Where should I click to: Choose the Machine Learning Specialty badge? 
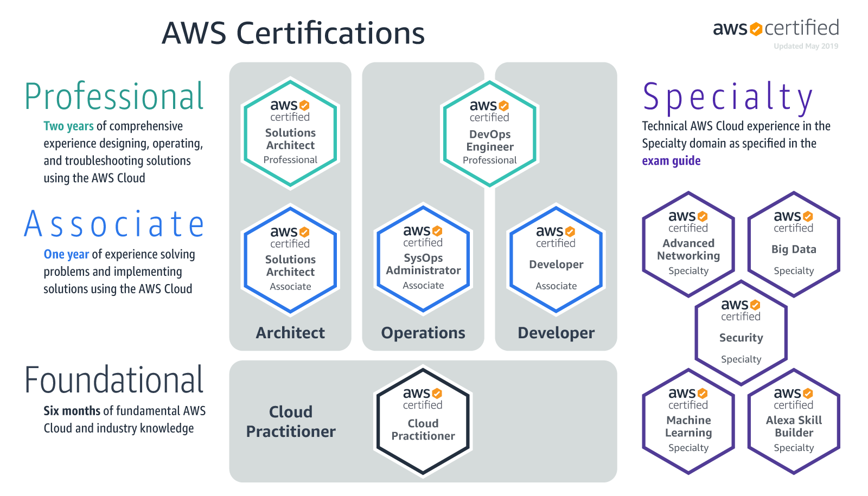tap(688, 421)
